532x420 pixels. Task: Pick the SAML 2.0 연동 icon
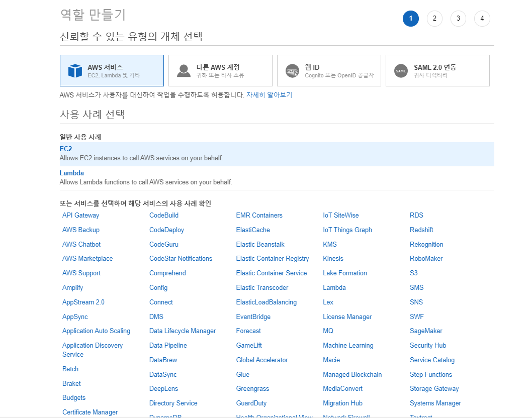[x=401, y=71]
